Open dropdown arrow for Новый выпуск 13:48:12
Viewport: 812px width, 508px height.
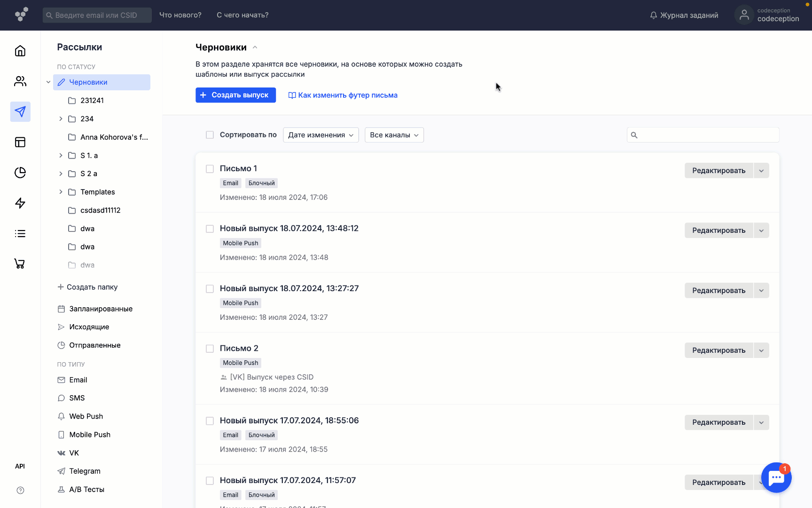point(761,230)
